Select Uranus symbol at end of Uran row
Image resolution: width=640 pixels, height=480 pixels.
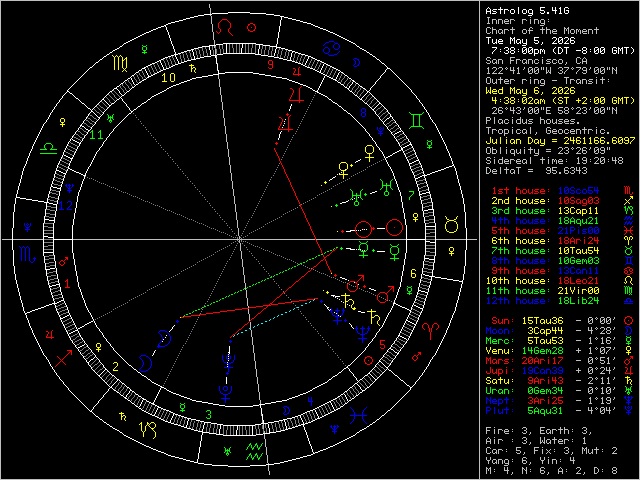(x=628, y=391)
